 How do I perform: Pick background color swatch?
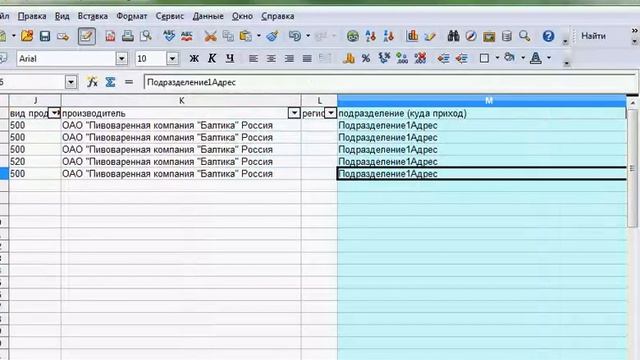pos(509,58)
